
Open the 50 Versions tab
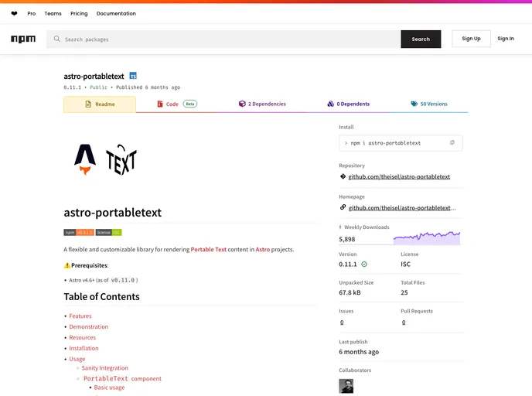(x=429, y=104)
